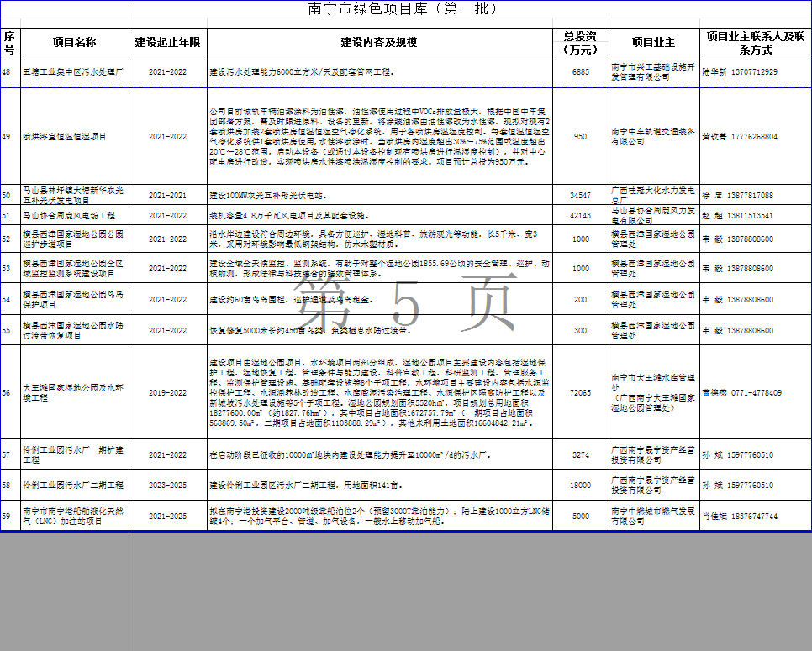Select the investment cell showing 950
This screenshot has width=812, height=651.
tap(580, 136)
